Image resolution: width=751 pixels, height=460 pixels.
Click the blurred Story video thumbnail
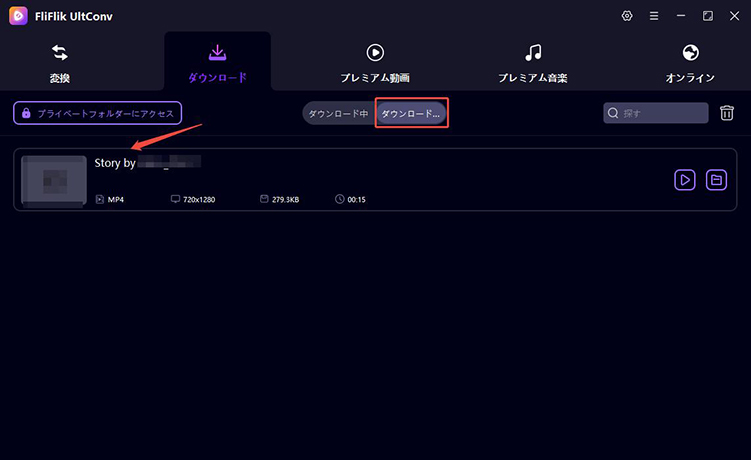[x=54, y=180]
